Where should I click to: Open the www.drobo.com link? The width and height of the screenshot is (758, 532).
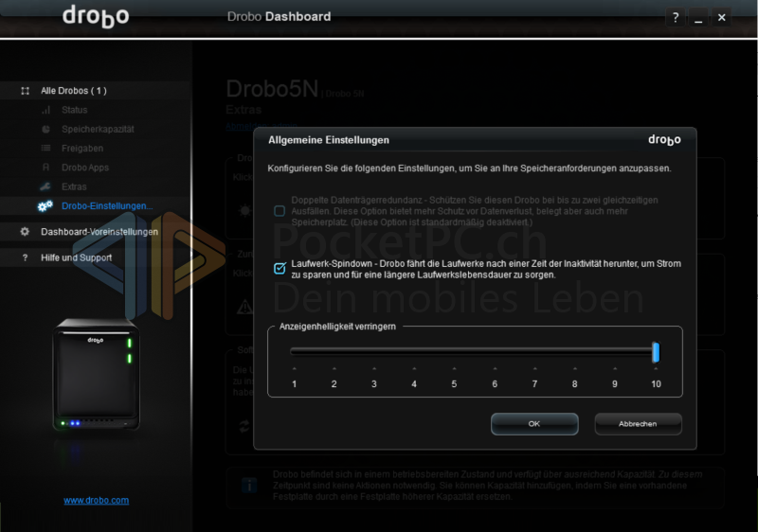pos(97,501)
